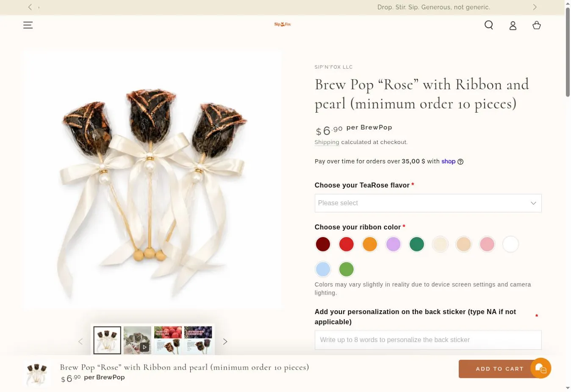571x392 pixels.
Task: Click the Shop Pay info question icon
Action: click(x=460, y=161)
